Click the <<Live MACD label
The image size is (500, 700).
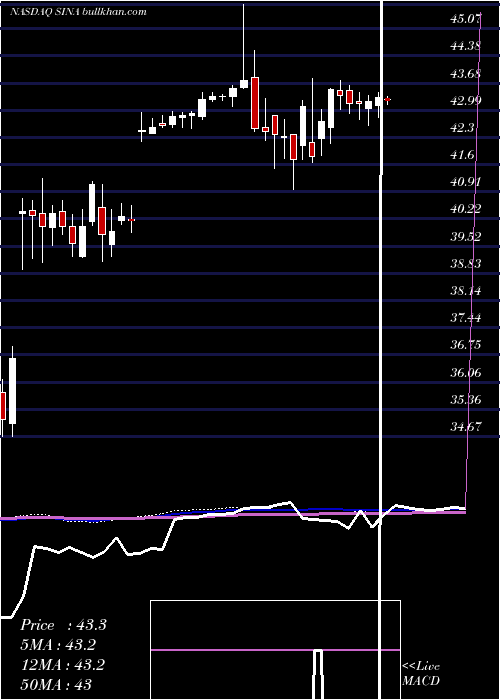coord(421,673)
